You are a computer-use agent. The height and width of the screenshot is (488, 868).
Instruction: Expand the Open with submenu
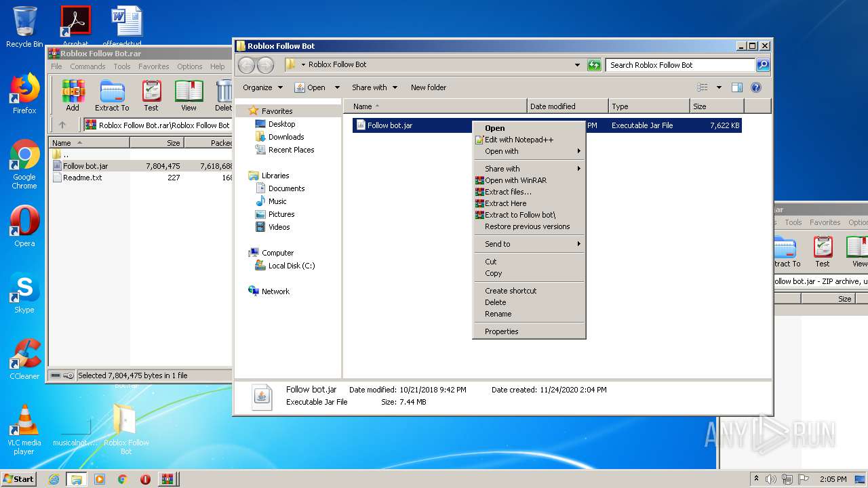(529, 151)
